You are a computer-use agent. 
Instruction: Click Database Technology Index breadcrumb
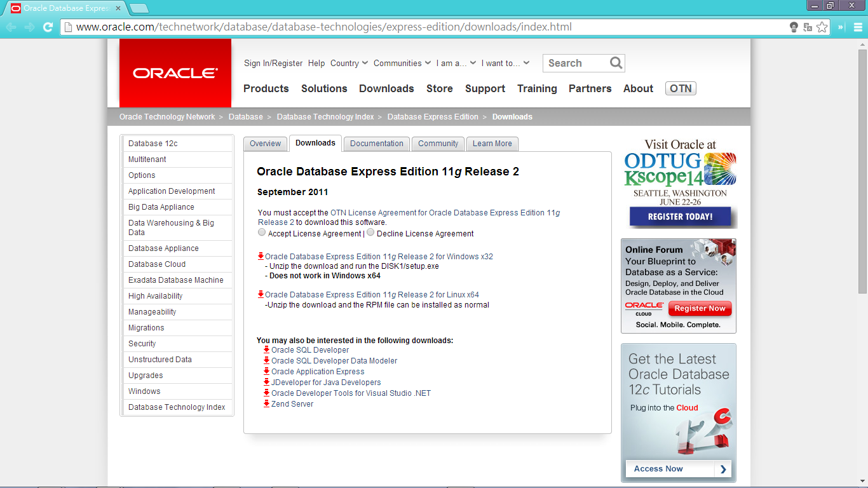click(x=325, y=117)
